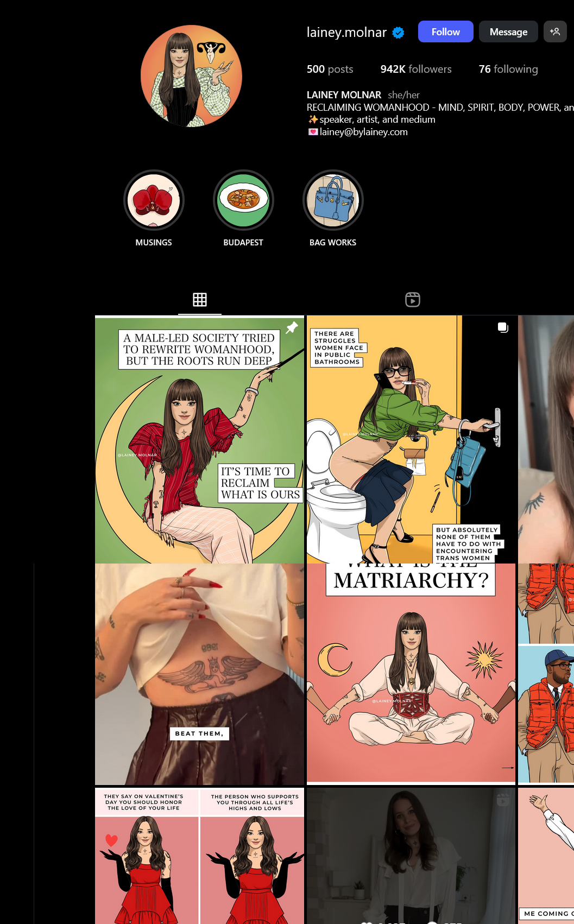Open the similar accounts suggestion icon button
This screenshot has height=924, width=574.
point(555,31)
